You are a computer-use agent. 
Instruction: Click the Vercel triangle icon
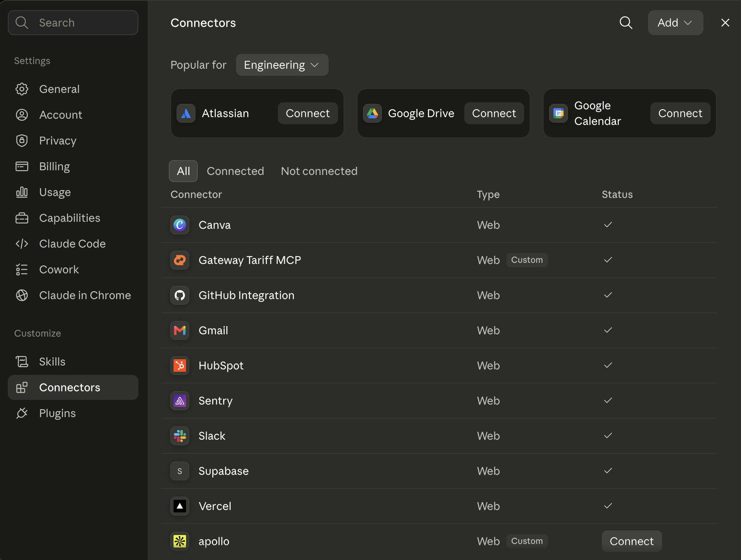[180, 506]
